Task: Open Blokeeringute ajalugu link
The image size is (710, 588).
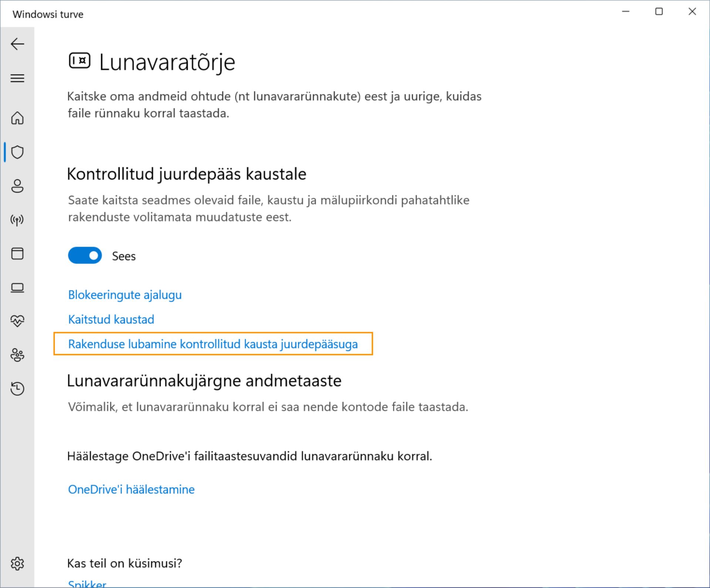Action: click(125, 295)
